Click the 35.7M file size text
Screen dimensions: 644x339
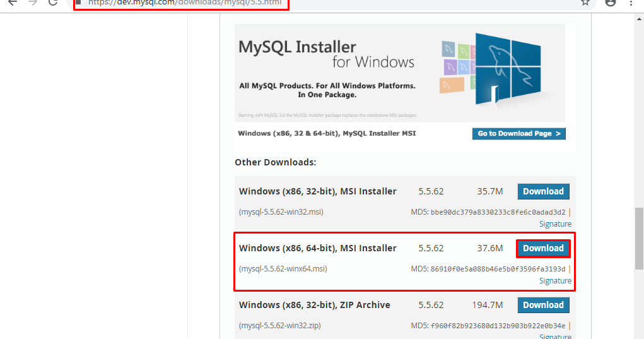point(490,191)
